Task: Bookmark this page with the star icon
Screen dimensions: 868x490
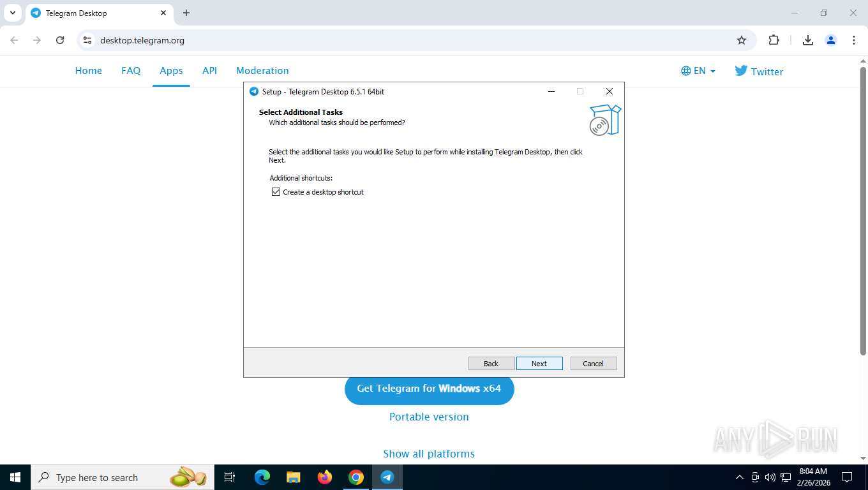Action: 742,40
